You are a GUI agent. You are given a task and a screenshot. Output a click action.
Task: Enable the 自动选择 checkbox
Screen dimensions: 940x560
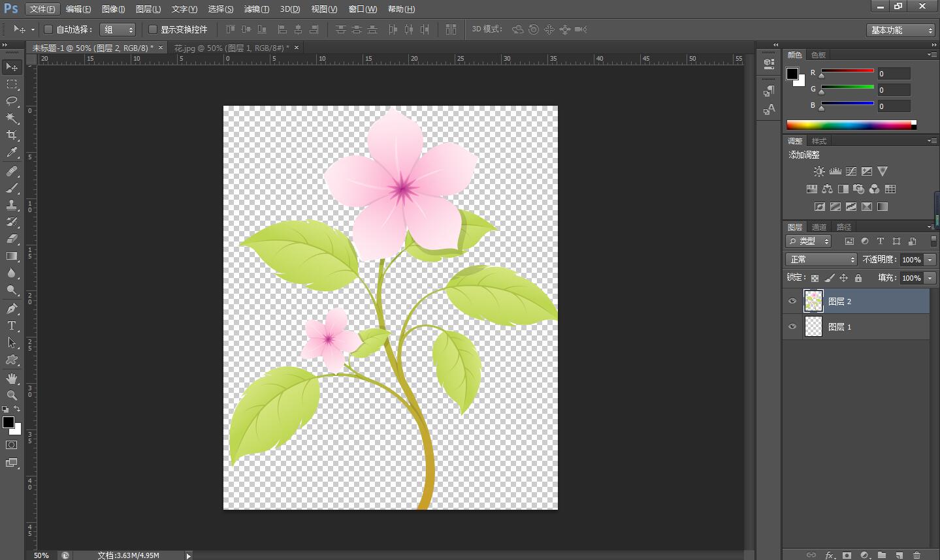click(48, 29)
